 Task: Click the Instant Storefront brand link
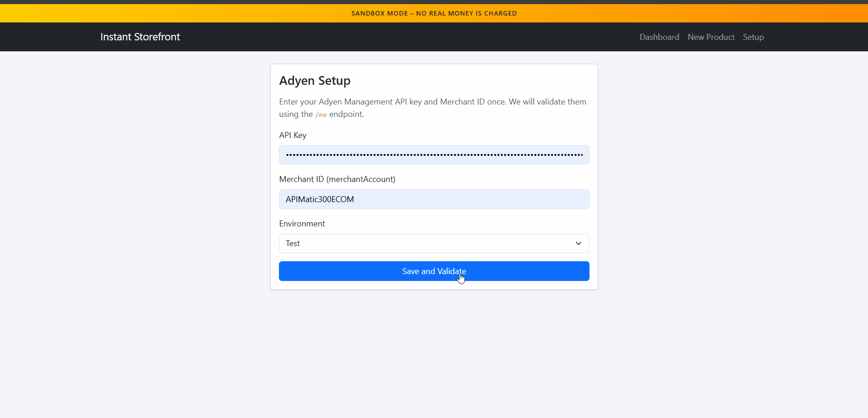(140, 37)
